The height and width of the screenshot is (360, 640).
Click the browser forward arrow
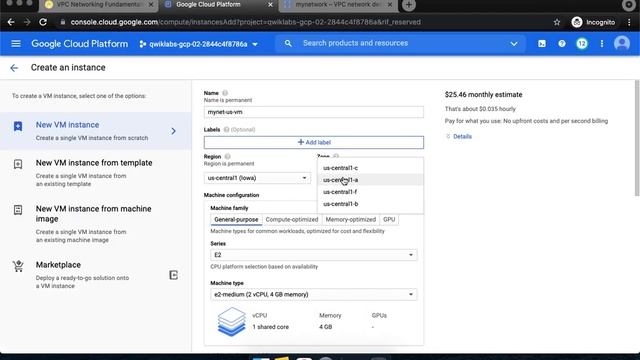pos(27,22)
